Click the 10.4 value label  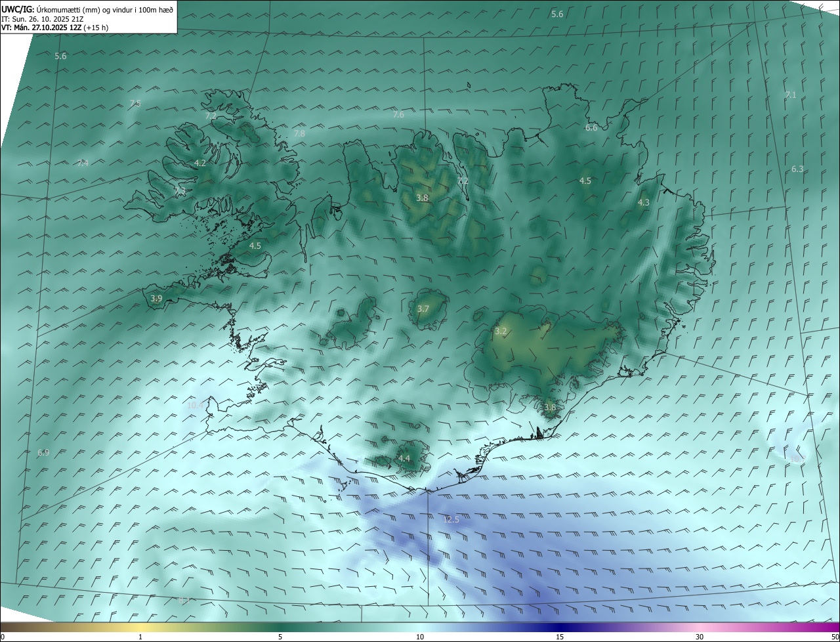point(196,406)
